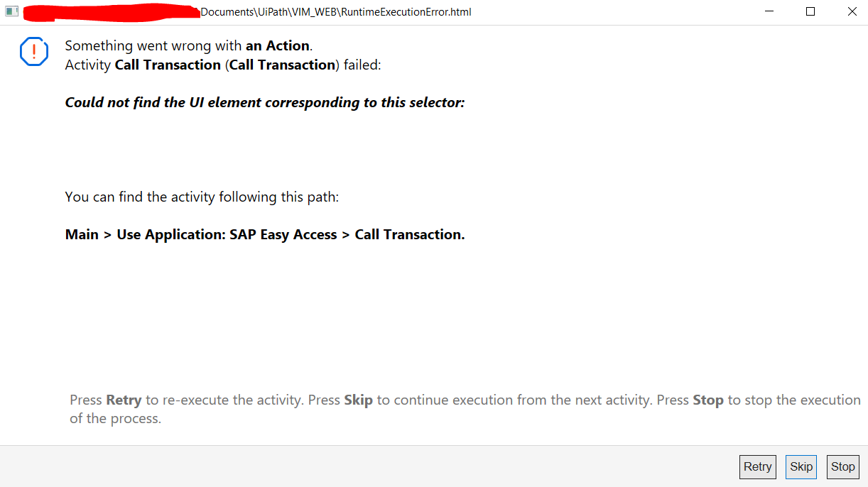Minimize the error dialog window

[769, 11]
